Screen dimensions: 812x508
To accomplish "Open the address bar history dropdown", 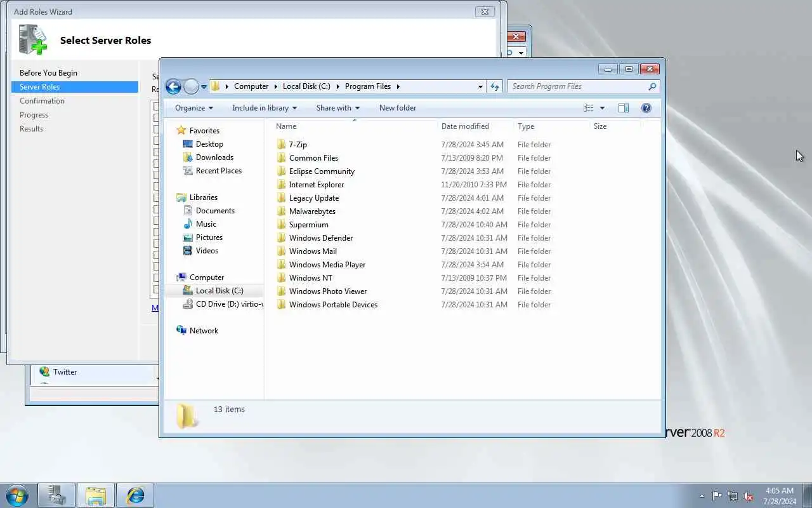I will pyautogui.click(x=480, y=86).
